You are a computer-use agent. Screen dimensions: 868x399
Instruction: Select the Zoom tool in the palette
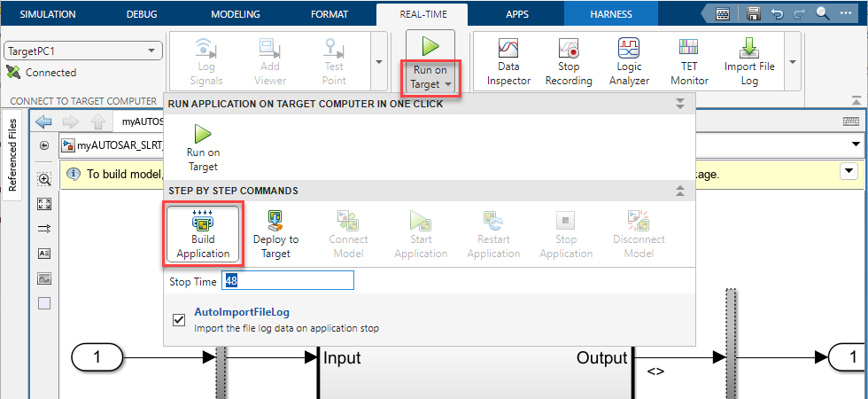pos(44,178)
